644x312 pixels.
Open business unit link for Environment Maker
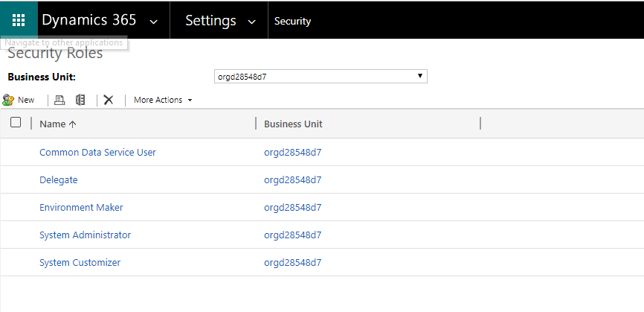point(292,208)
